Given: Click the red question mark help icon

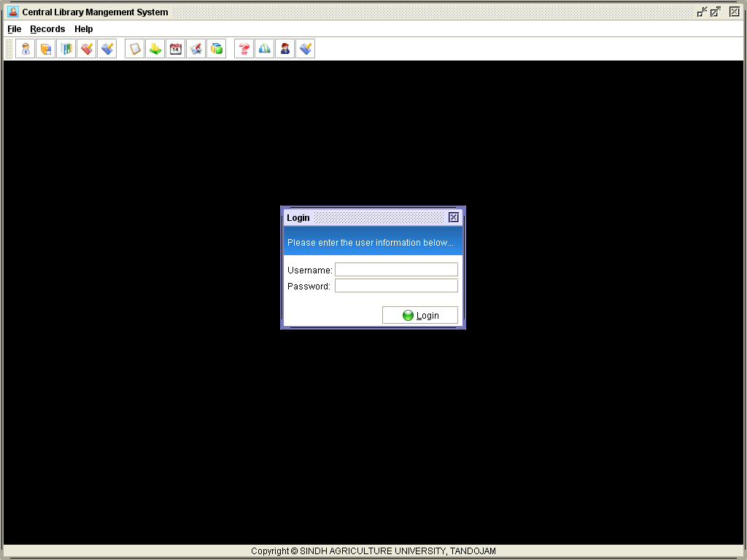Looking at the screenshot, I should [x=244, y=49].
